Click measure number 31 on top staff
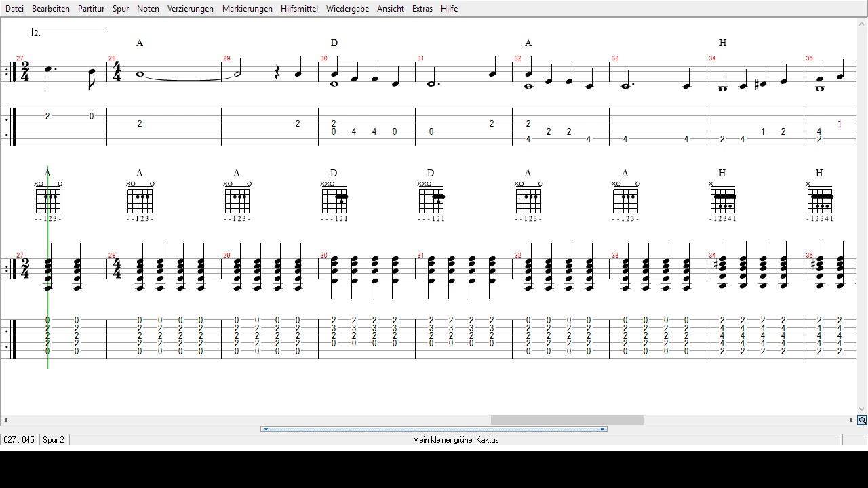The width and height of the screenshot is (868, 488). click(x=420, y=58)
